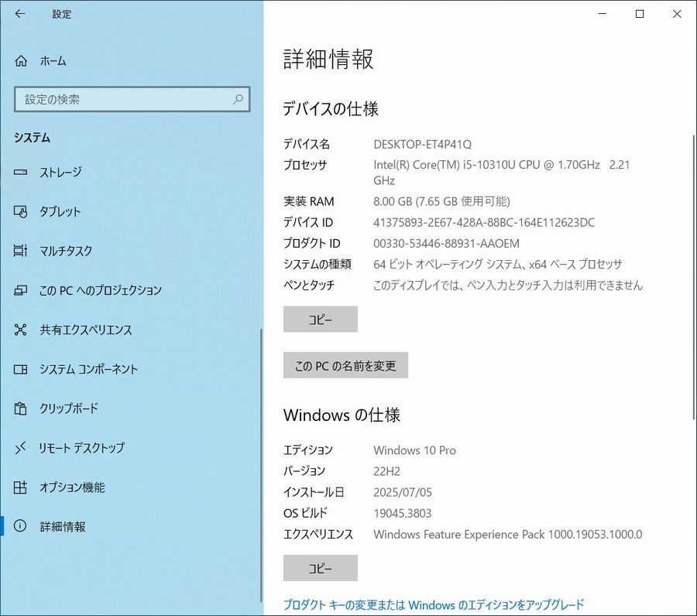This screenshot has width=697, height=616.
Task: Click processor value Intel(R) Core(TM) i5-10310U
Action: pyautogui.click(x=501, y=173)
